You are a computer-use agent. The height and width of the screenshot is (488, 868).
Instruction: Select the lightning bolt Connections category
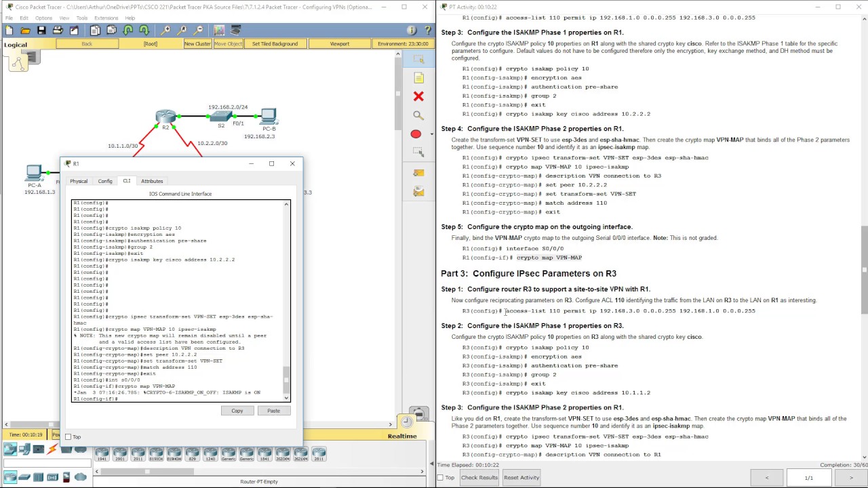pos(52,449)
